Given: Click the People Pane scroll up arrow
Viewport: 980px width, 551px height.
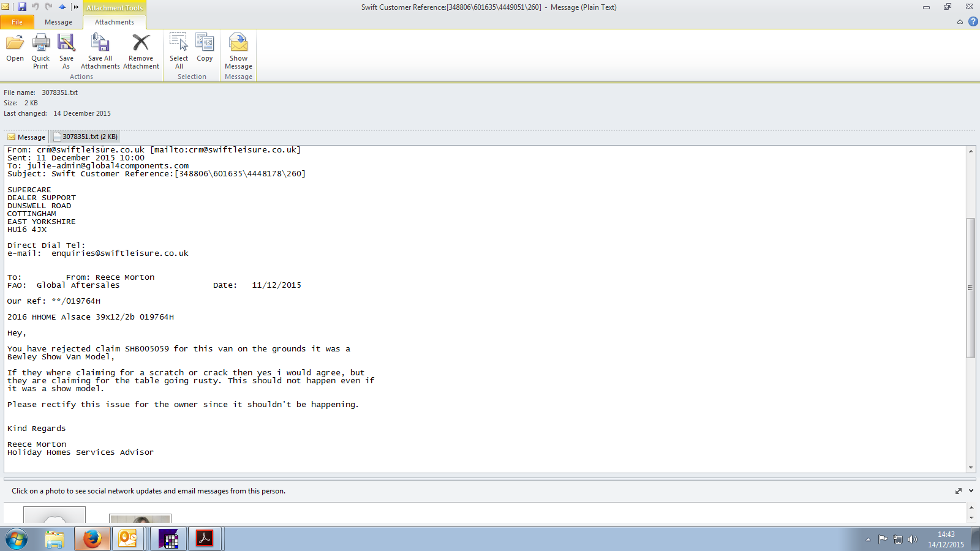Looking at the screenshot, I should [x=971, y=508].
